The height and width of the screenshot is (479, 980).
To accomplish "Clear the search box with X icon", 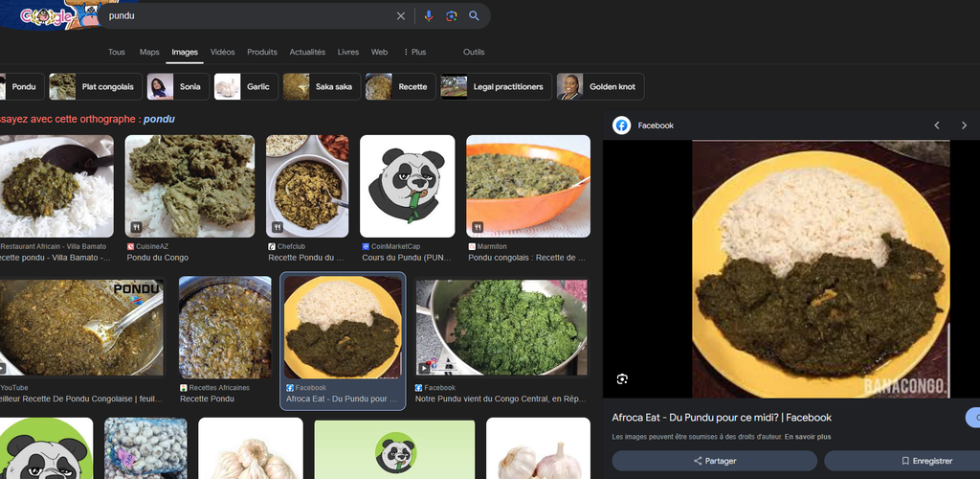I will (401, 16).
